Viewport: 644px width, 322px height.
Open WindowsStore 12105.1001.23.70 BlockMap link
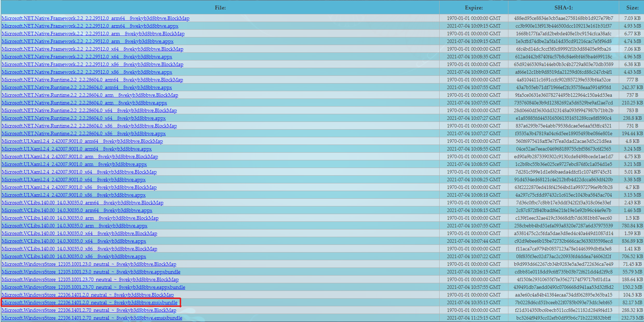pos(90,279)
